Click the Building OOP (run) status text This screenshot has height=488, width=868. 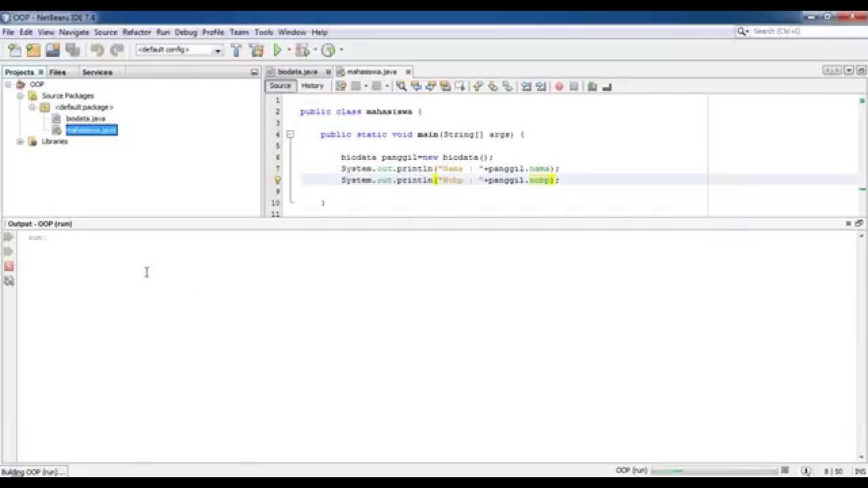[x=32, y=472]
